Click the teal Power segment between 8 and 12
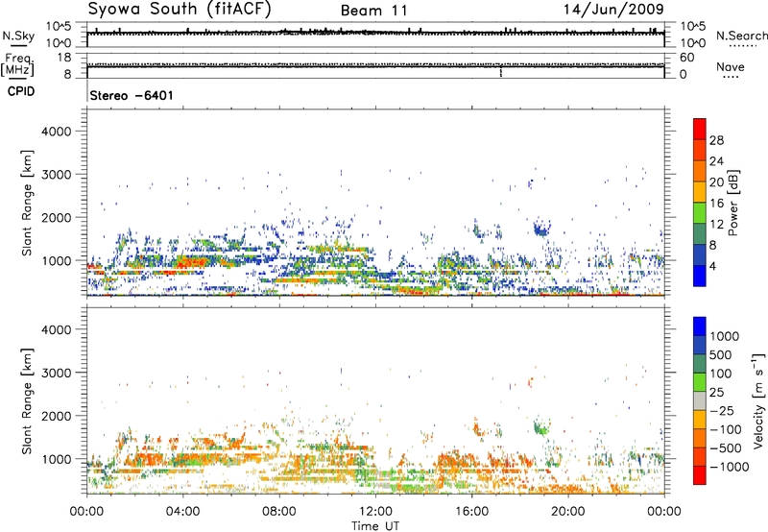 [700, 234]
